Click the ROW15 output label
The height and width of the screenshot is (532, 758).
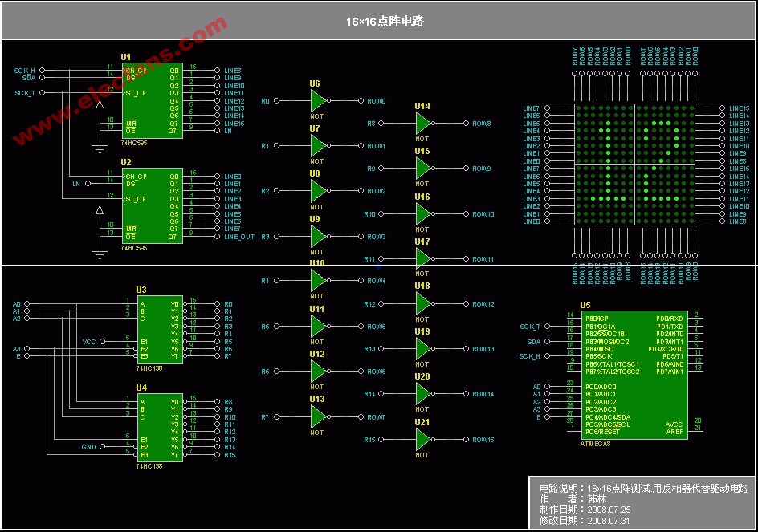pos(483,440)
